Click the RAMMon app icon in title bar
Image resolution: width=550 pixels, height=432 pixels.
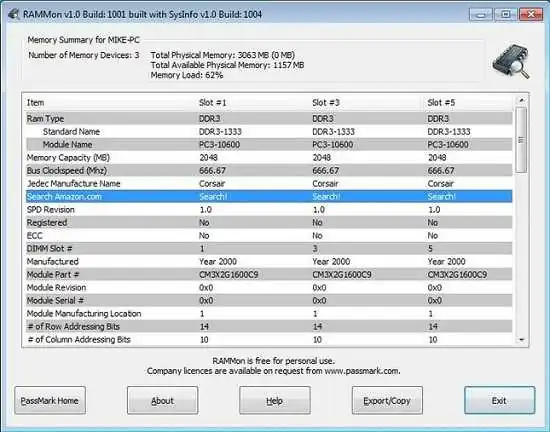[14, 14]
